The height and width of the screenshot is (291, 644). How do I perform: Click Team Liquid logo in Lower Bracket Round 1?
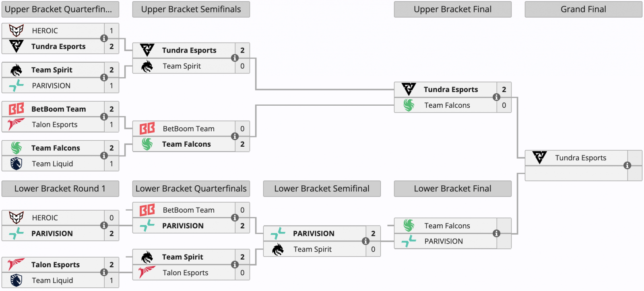(16, 280)
